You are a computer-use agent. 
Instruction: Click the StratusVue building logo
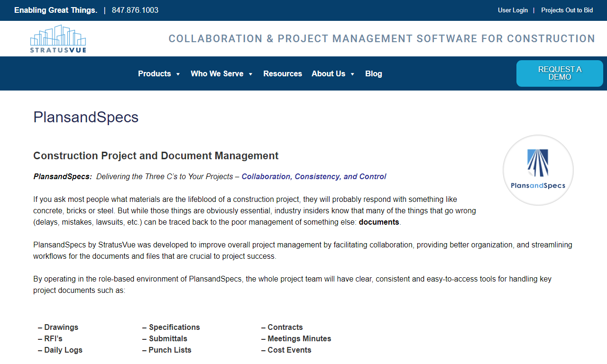pyautogui.click(x=58, y=38)
